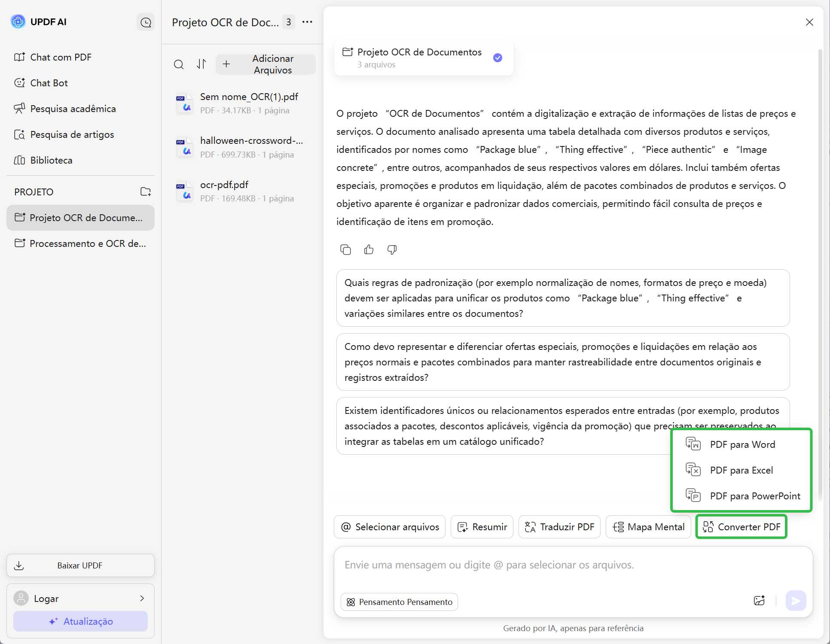Select the search icon in the file list
Viewport: 830px width, 644px height.
[179, 64]
